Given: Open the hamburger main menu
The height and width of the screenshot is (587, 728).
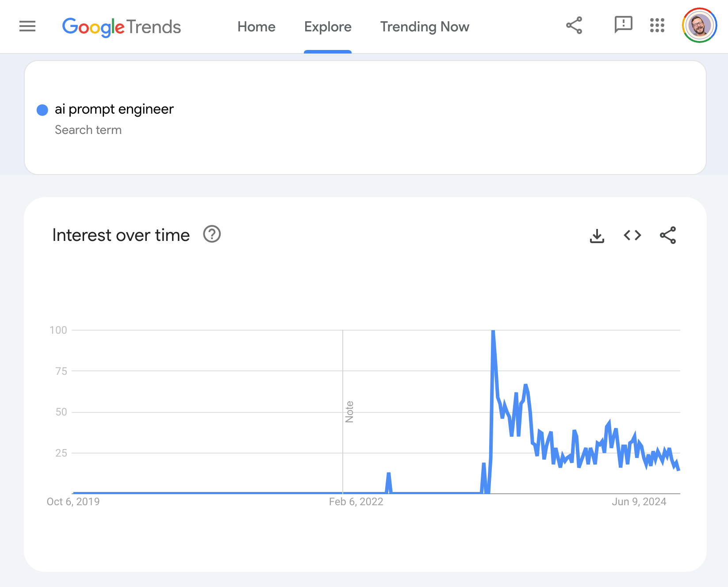Looking at the screenshot, I should 27,27.
